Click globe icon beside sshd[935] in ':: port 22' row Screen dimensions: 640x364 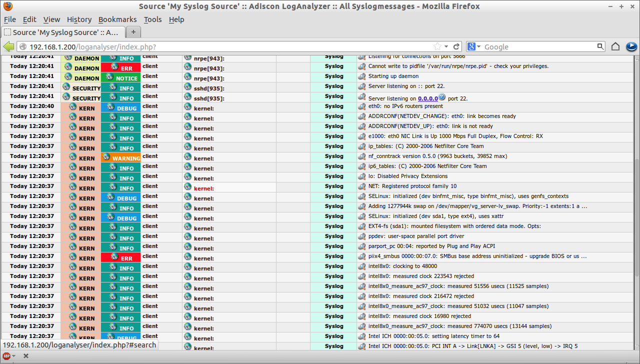click(x=187, y=86)
